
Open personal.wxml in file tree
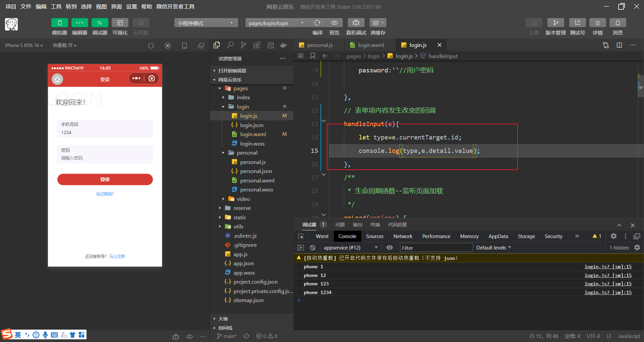point(257,180)
